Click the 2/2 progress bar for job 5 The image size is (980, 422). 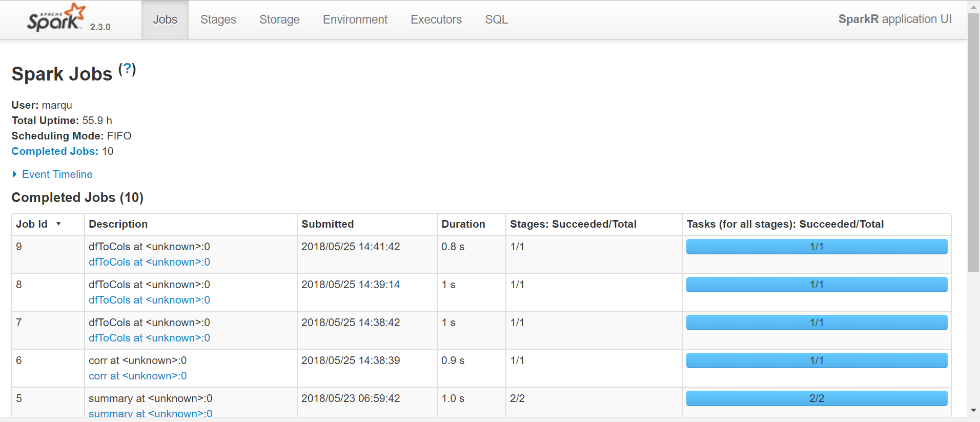(x=816, y=398)
